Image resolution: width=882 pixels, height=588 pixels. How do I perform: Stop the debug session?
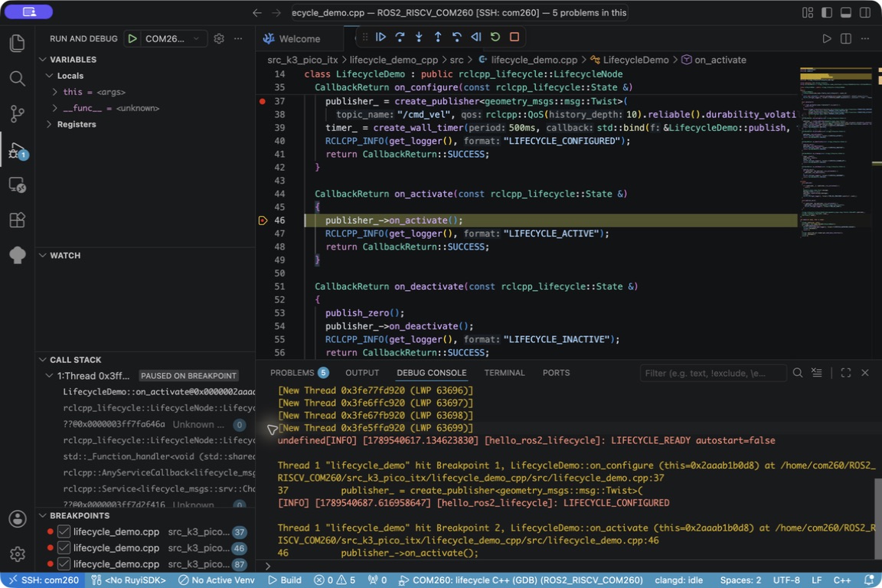click(x=514, y=38)
